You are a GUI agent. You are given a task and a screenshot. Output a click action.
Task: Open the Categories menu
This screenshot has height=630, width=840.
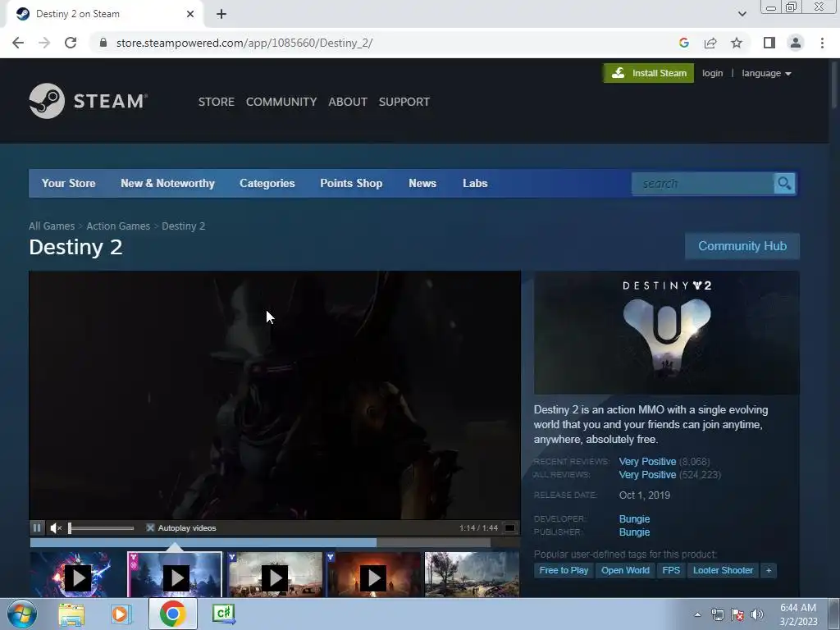pyautogui.click(x=267, y=183)
